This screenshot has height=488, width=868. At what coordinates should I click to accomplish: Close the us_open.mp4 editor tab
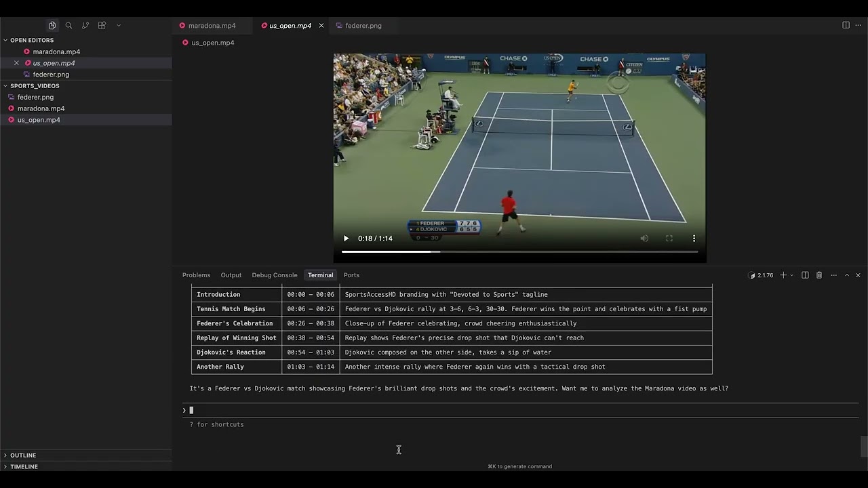(321, 26)
